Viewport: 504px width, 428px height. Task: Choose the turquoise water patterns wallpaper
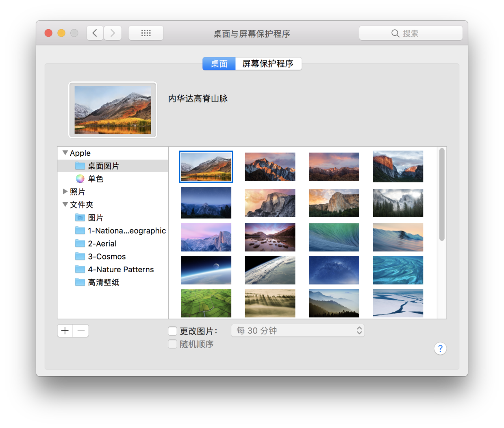398,270
